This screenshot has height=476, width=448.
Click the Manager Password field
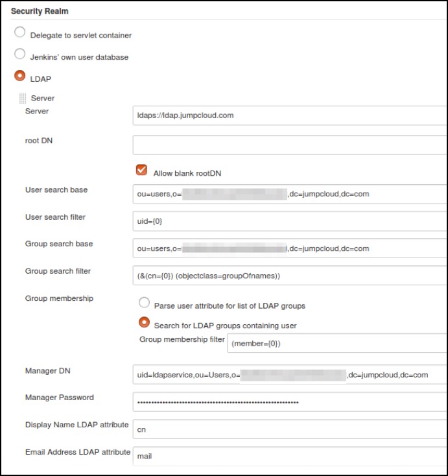[x=289, y=402]
